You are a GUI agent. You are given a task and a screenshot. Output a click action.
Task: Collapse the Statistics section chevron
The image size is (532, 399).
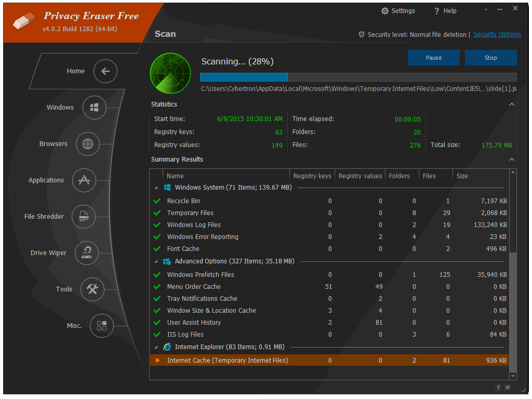tap(512, 104)
